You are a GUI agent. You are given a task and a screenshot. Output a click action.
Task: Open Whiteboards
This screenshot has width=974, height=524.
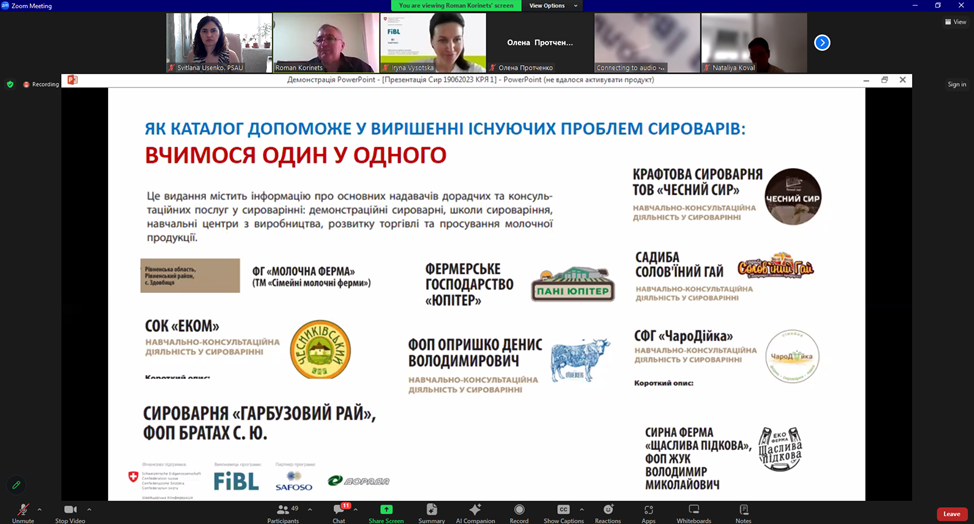pos(694,513)
